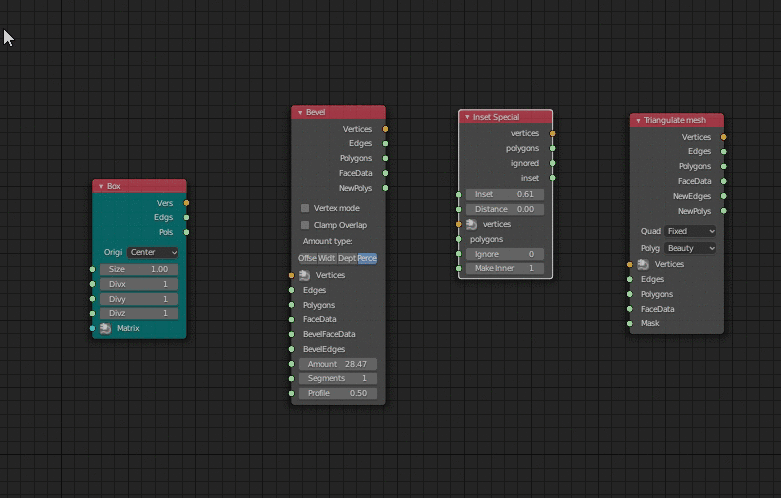Screen dimensions: 781x498
Task: Click the Vertices input icon in Triangulate mesh
Action: [643, 264]
